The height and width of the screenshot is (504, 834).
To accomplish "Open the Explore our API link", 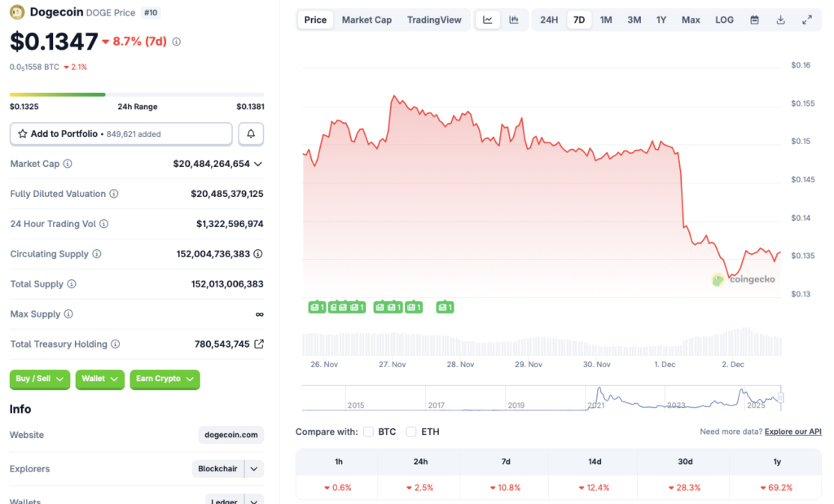I will 793,432.
